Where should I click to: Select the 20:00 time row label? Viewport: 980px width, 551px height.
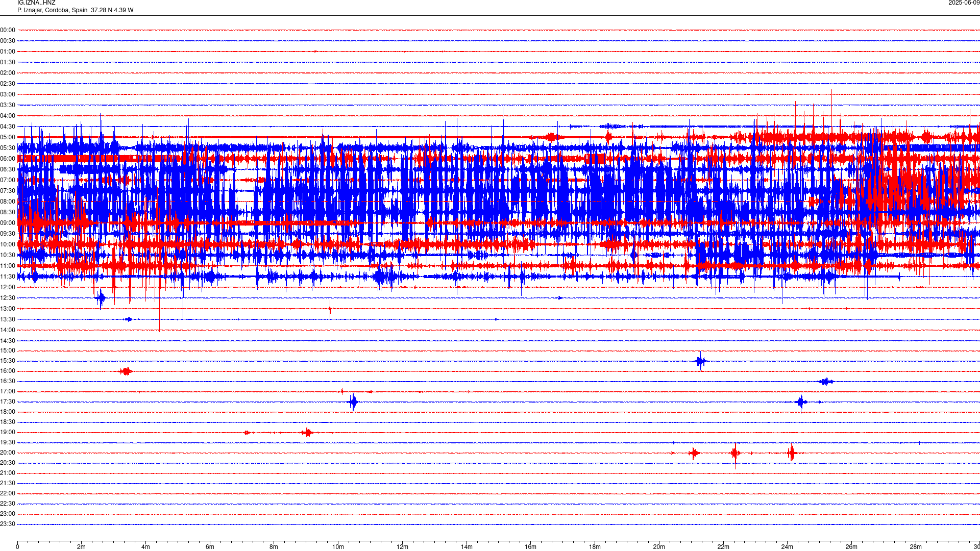click(x=8, y=453)
